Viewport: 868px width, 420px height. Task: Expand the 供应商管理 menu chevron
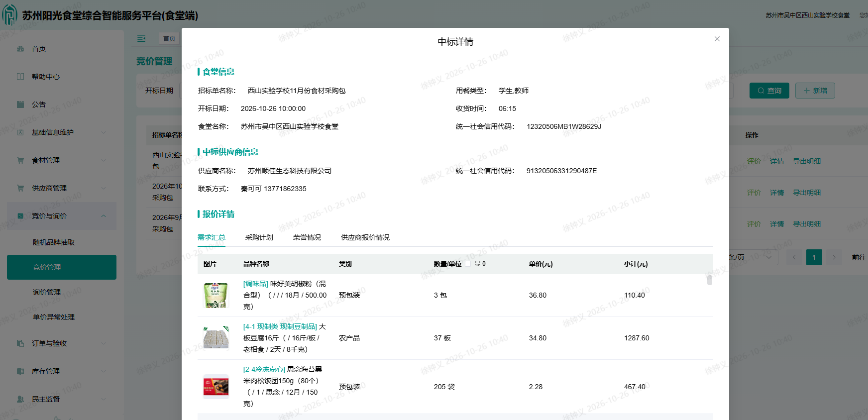(x=104, y=188)
